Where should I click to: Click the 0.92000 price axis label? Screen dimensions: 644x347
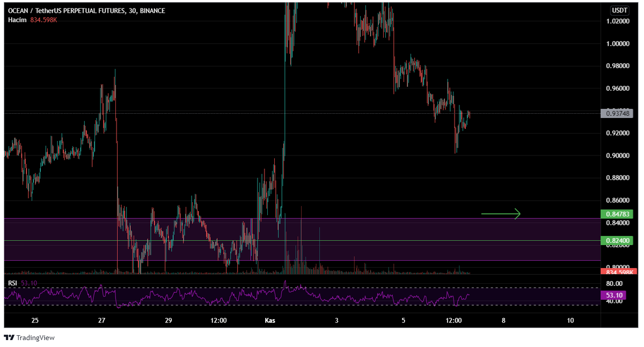[x=617, y=133]
